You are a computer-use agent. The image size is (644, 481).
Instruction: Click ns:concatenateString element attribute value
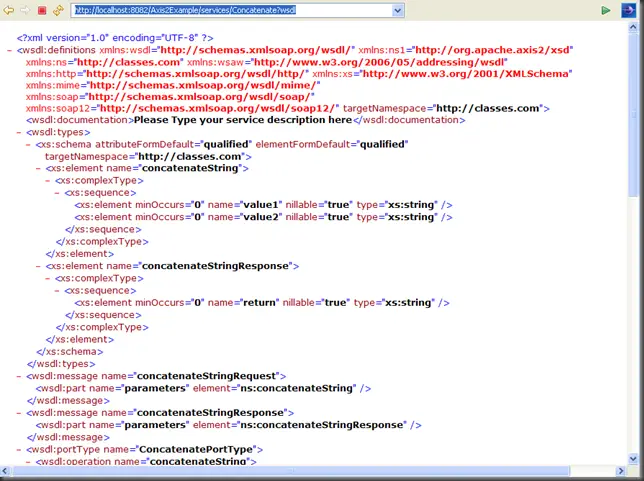296,389
